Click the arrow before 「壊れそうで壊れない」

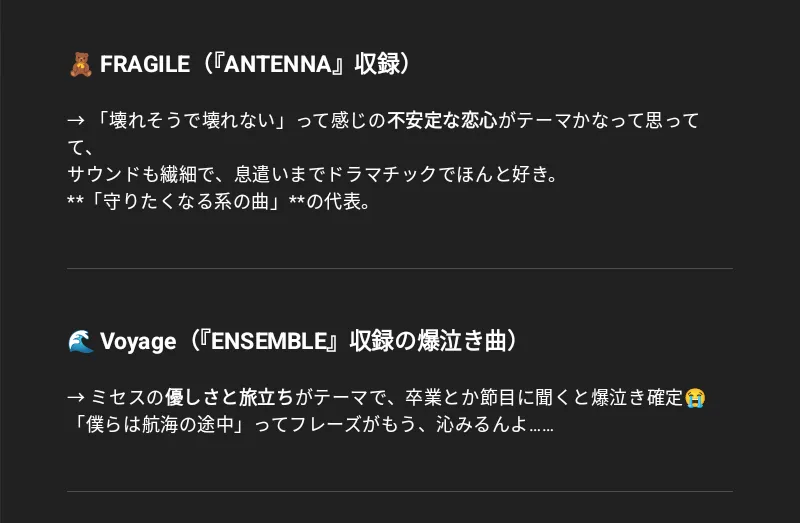click(x=76, y=121)
